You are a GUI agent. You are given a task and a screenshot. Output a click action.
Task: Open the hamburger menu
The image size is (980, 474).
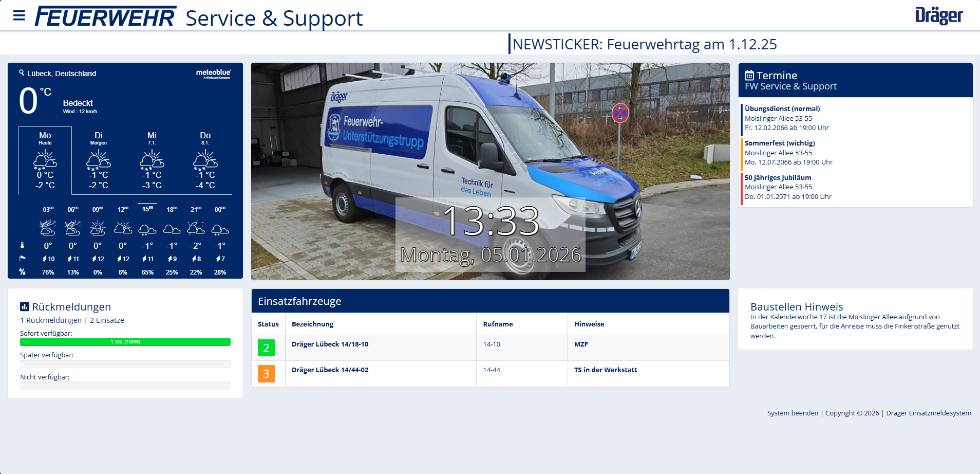coord(19,15)
